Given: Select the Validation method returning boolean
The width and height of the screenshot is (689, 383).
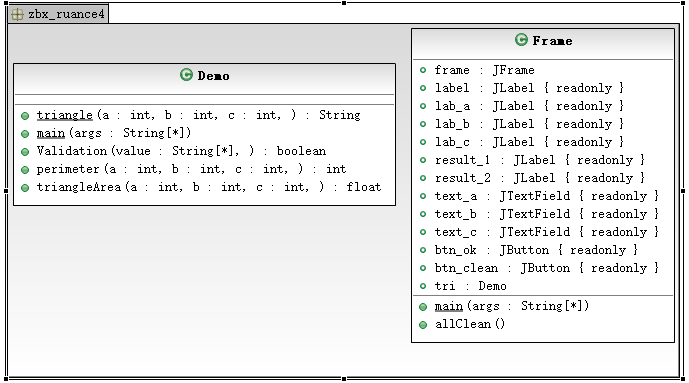Looking at the screenshot, I should (x=181, y=151).
